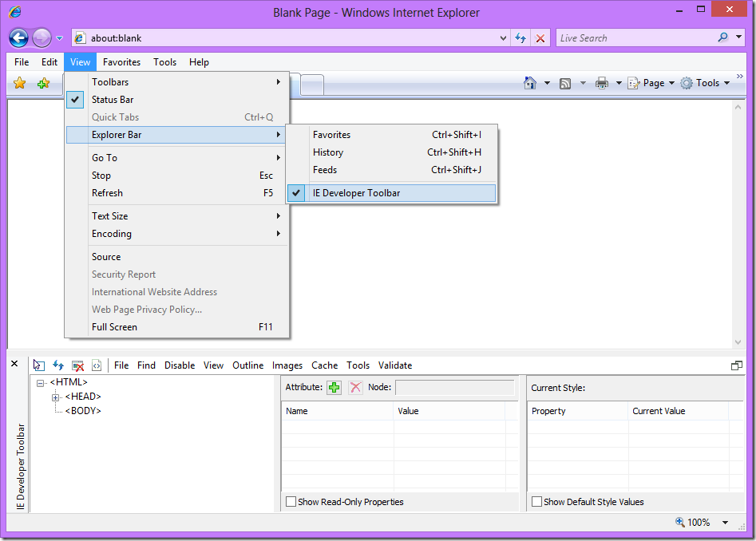Open the Home dropdown arrow
The width and height of the screenshot is (756, 541).
(x=547, y=83)
